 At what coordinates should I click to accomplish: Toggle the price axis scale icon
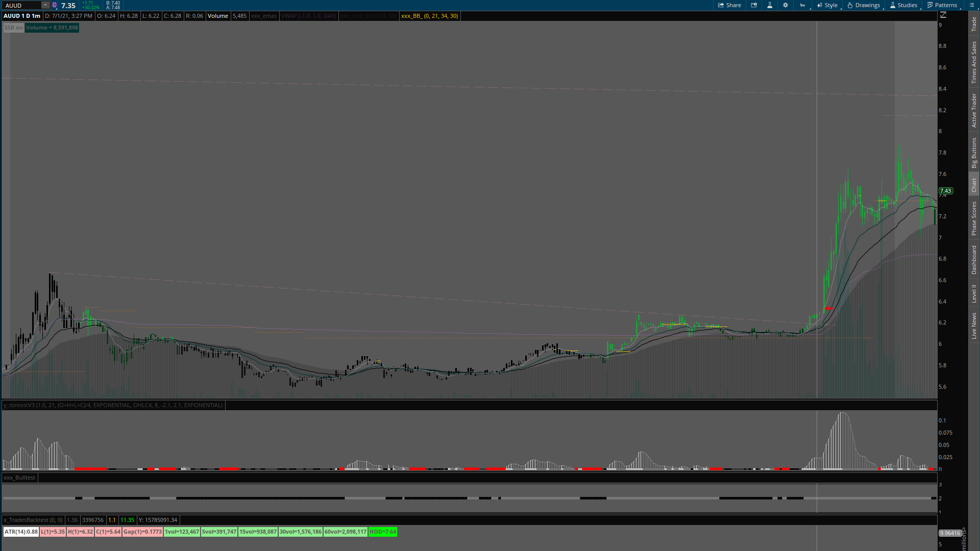click(943, 15)
